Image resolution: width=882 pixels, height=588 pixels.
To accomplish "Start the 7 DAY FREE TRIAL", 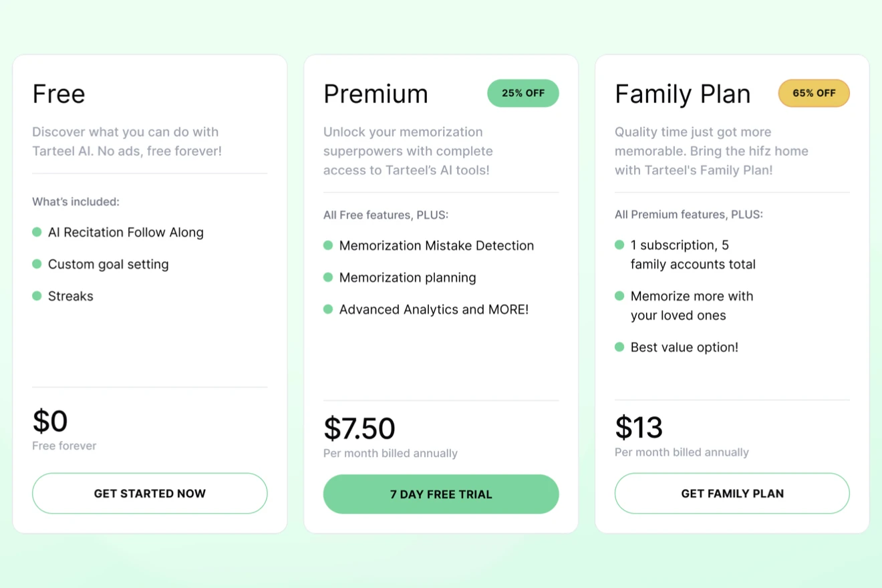I will [x=441, y=494].
